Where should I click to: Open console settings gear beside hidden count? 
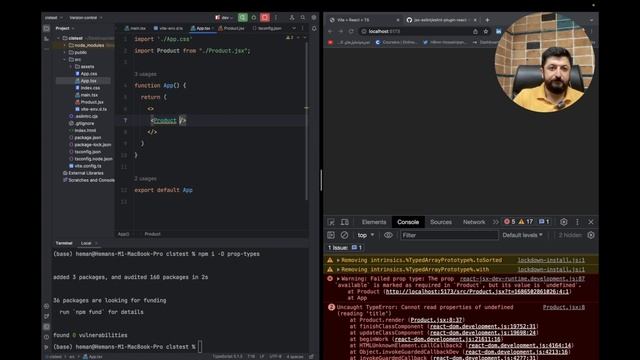point(591,235)
